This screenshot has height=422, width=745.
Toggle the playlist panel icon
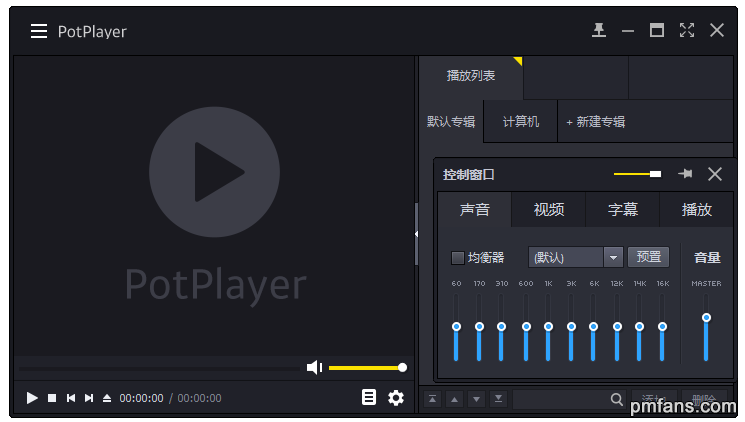pos(369,397)
